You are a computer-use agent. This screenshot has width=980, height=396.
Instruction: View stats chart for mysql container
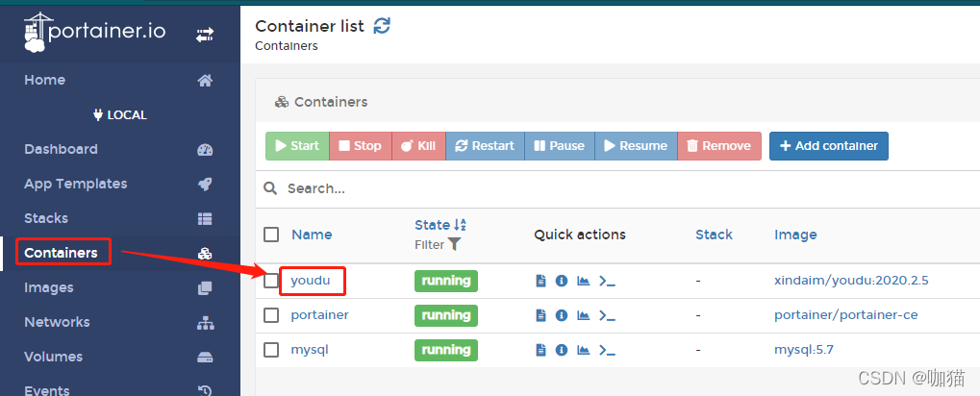583,351
